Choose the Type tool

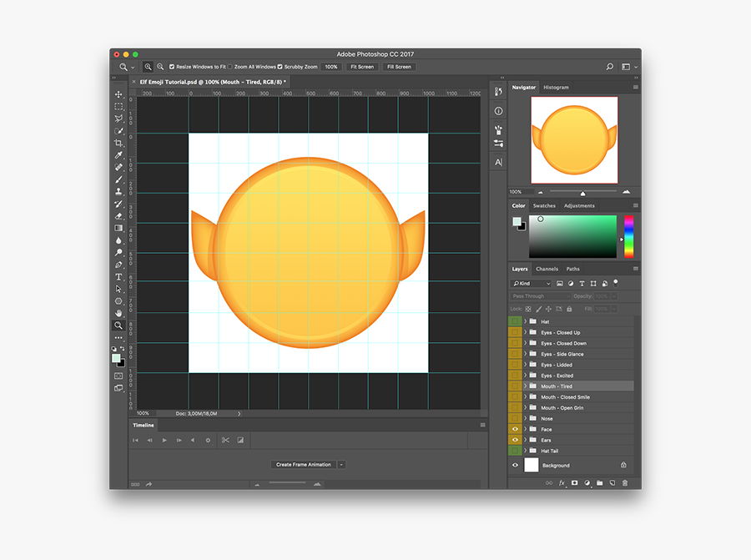[x=118, y=277]
